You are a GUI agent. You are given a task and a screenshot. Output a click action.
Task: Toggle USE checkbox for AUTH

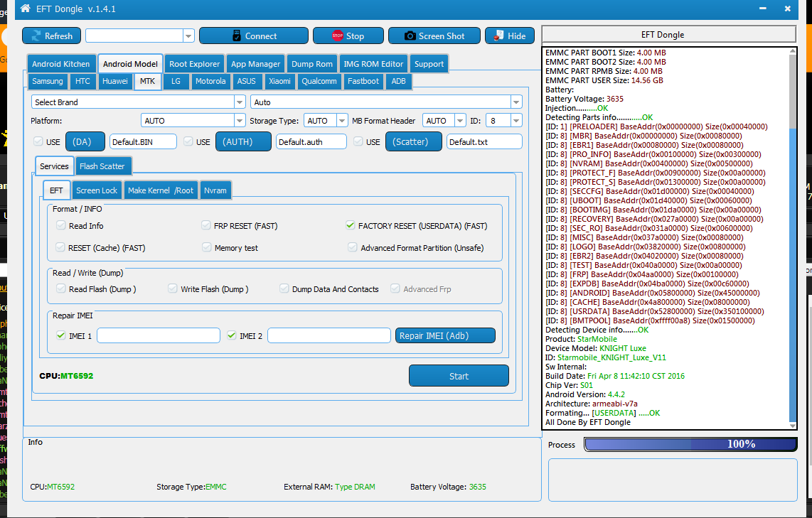tap(188, 141)
